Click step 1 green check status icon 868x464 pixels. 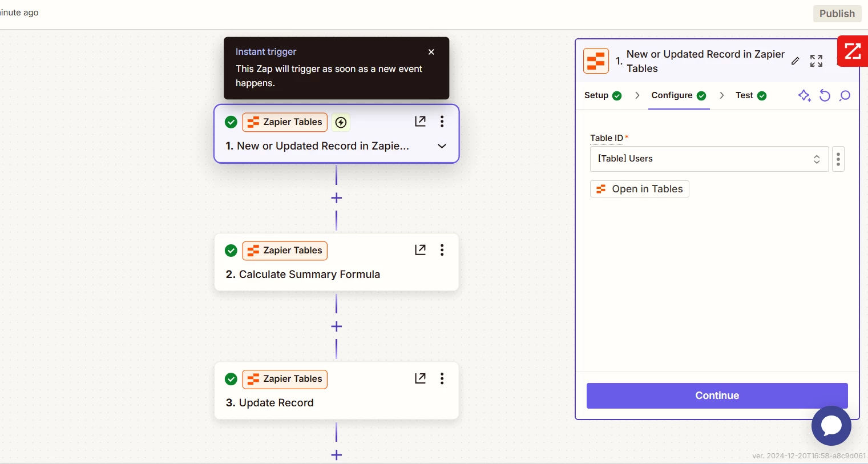click(231, 122)
